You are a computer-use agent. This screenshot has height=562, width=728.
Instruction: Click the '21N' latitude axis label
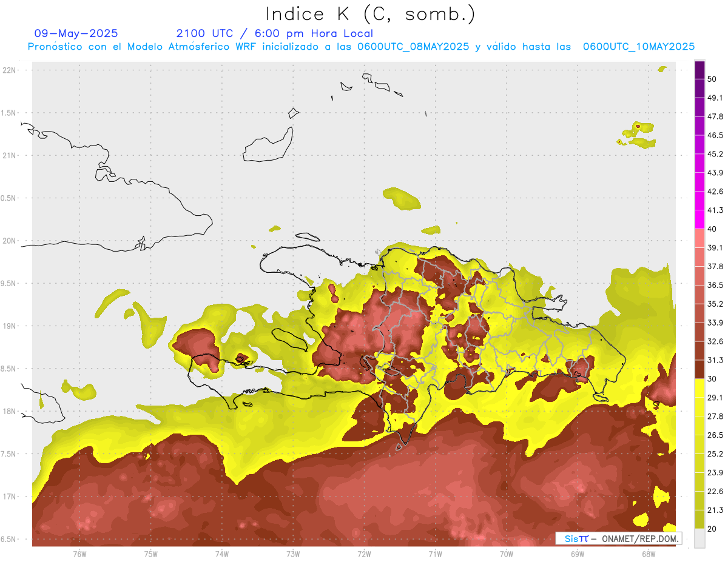[9, 156]
